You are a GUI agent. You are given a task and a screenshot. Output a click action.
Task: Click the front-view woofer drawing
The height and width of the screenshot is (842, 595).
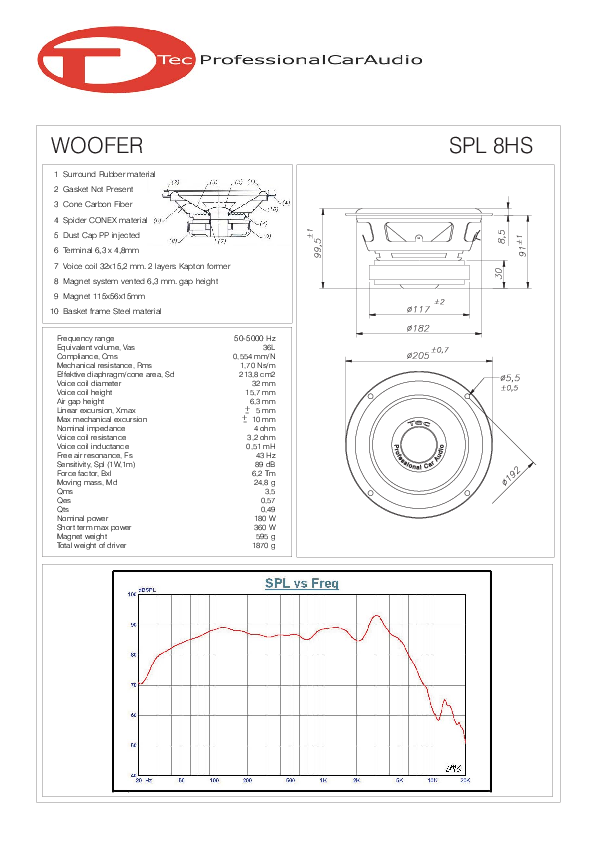coord(419,445)
